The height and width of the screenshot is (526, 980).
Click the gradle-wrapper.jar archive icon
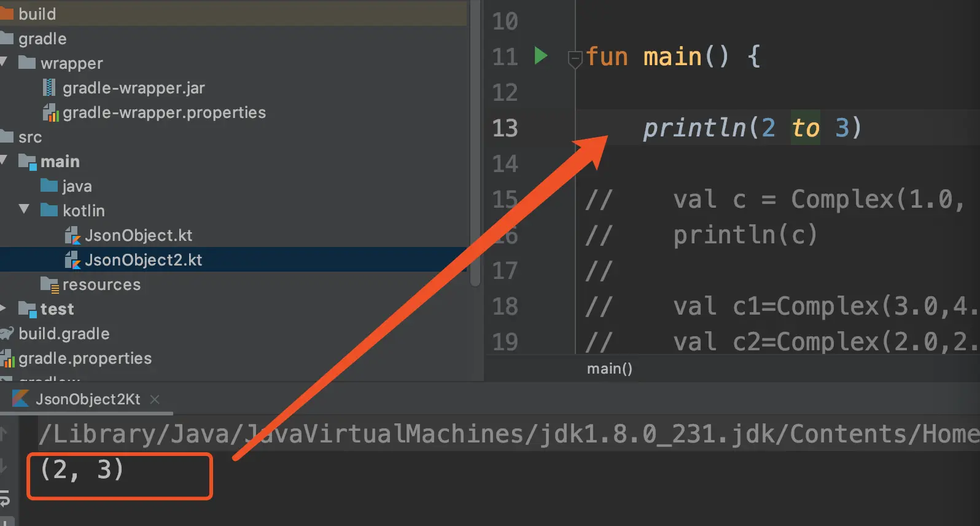click(50, 88)
